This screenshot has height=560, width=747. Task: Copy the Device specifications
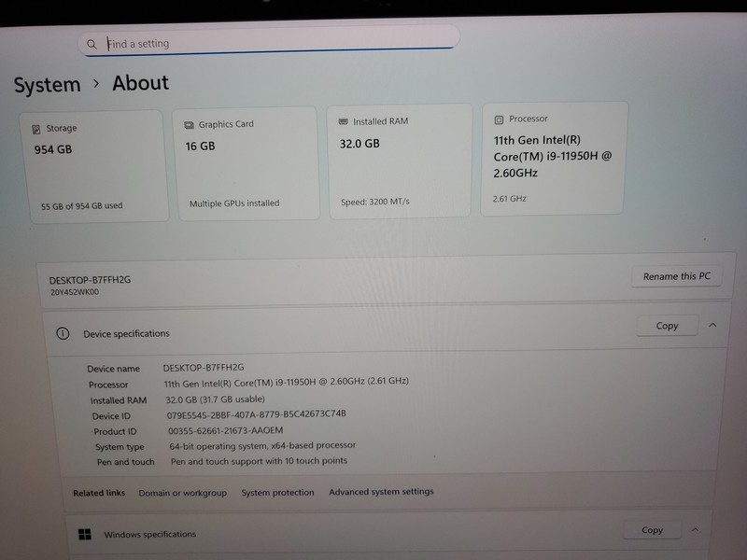[667, 326]
